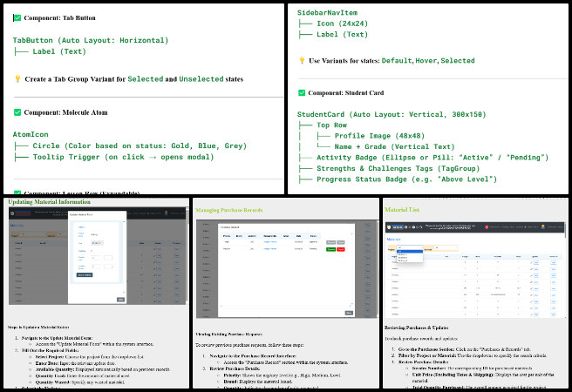Click the Viewing Existing Purchase Requests subheading
Image resolution: width=572 pixels, height=392 pixels.
228,334
